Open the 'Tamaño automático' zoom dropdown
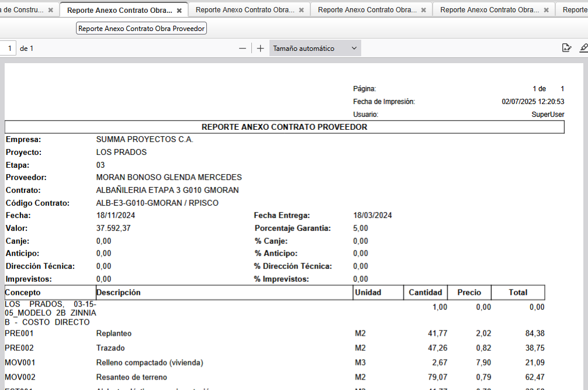The height and width of the screenshot is (390, 588). pyautogui.click(x=315, y=49)
